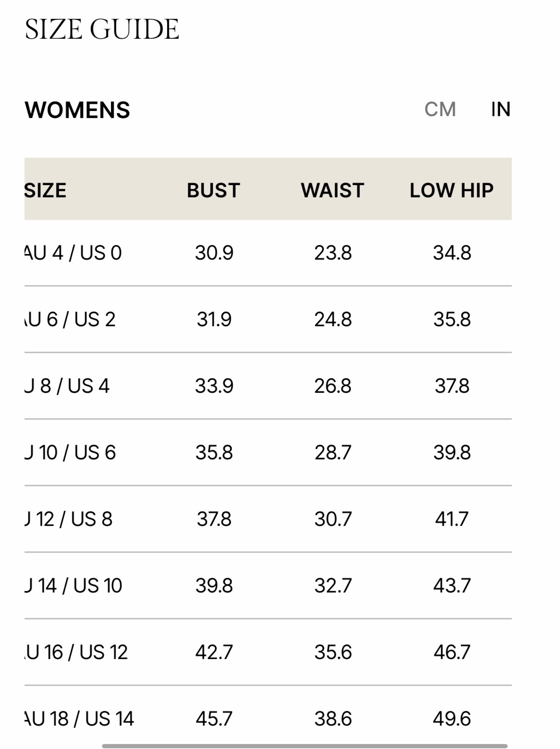Click waist value 32.7
The image size is (560, 749).
[x=333, y=586]
